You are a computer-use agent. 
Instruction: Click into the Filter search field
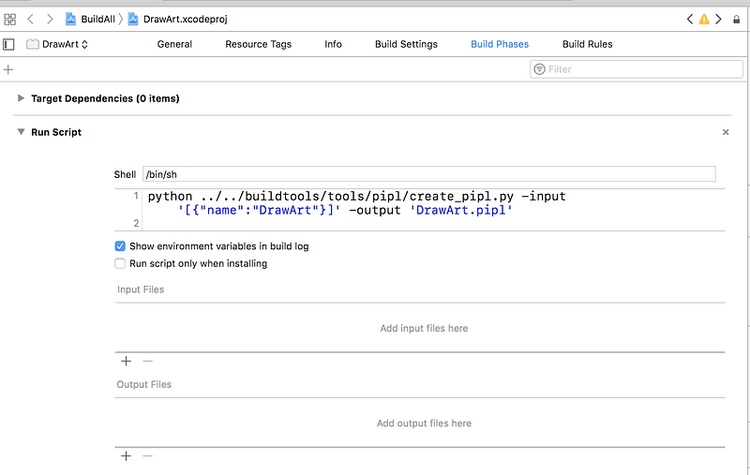636,69
